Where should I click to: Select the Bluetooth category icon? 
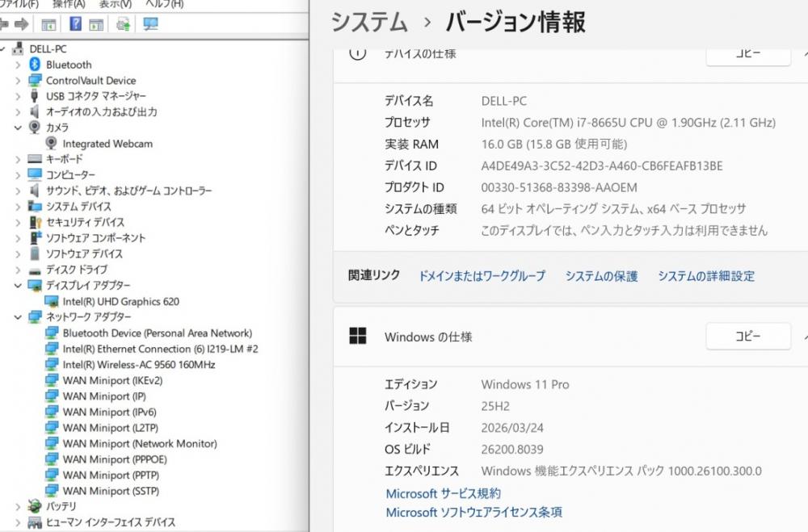(x=35, y=65)
